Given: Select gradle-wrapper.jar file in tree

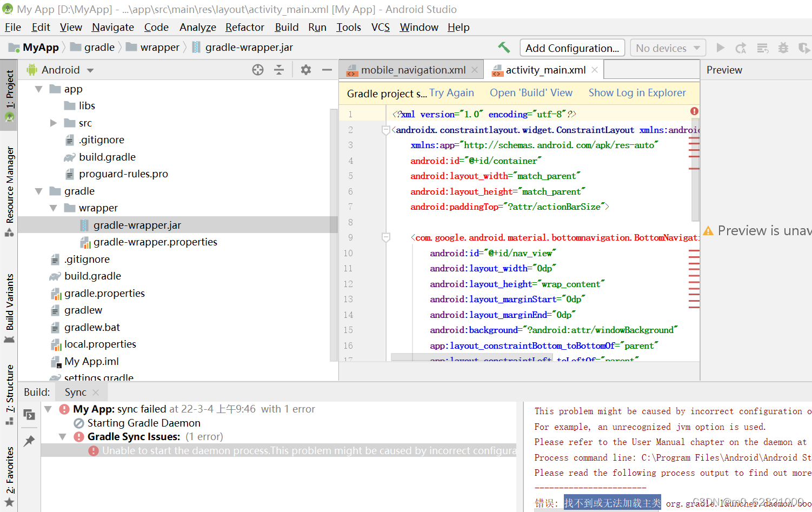Looking at the screenshot, I should click(137, 225).
